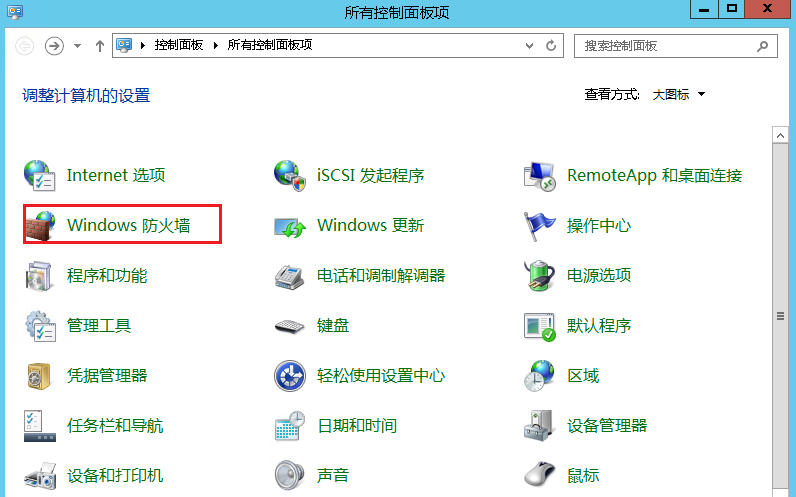Screen dimensions: 796x497
Task: Expand the arrow after 控制面板 breadcrumb
Action: tap(216, 45)
